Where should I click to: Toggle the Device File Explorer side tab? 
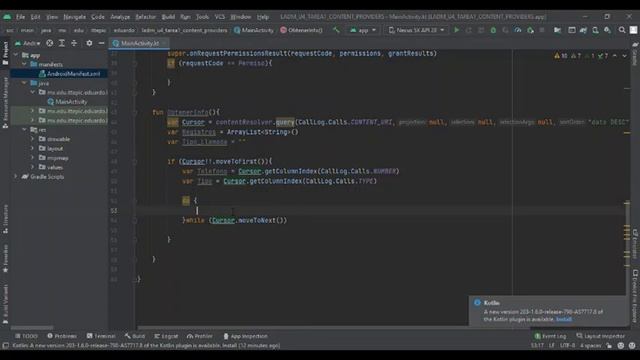[635, 297]
